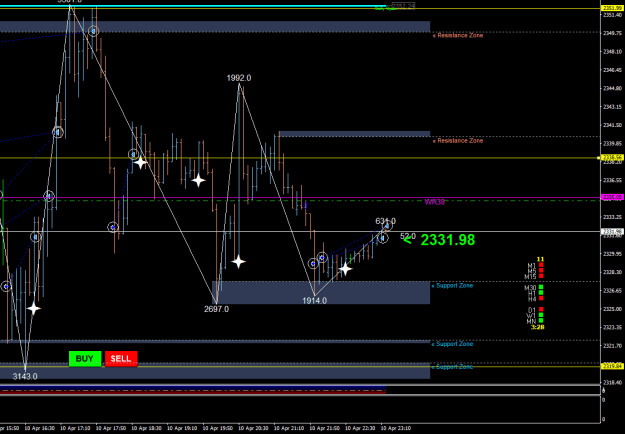Click the M30 green trend square

(541, 287)
